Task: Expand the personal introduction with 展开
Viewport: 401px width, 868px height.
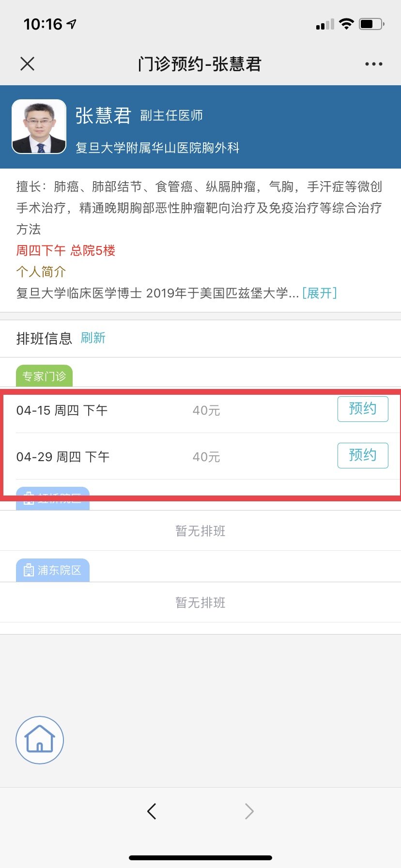Action: pyautogui.click(x=319, y=293)
